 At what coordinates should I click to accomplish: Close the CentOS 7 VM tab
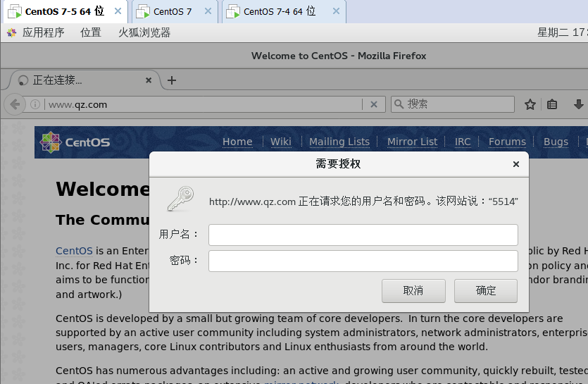[208, 11]
